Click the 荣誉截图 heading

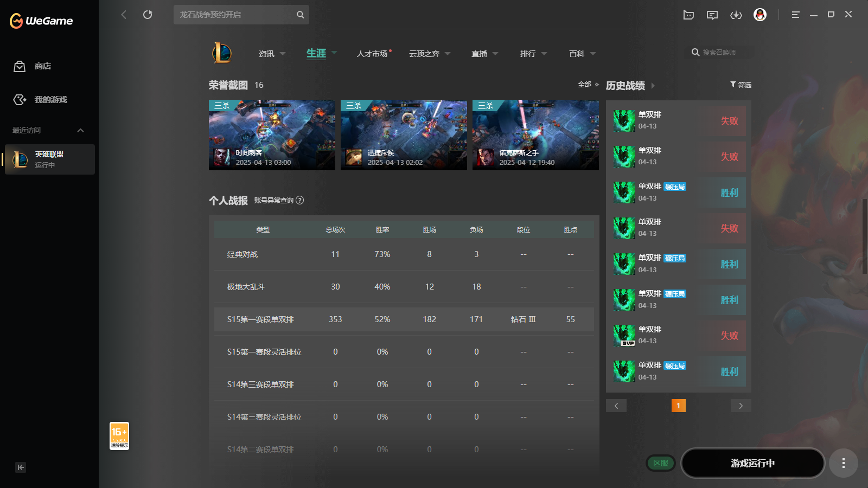pyautogui.click(x=228, y=85)
